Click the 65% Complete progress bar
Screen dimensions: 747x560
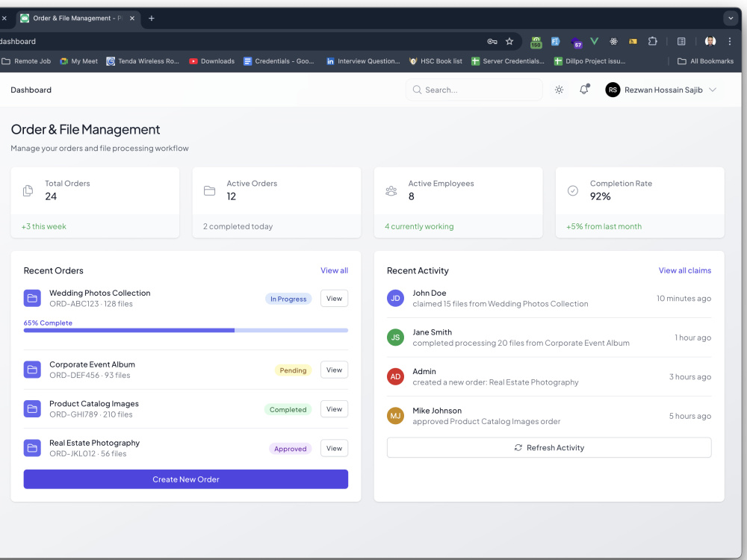[186, 330]
